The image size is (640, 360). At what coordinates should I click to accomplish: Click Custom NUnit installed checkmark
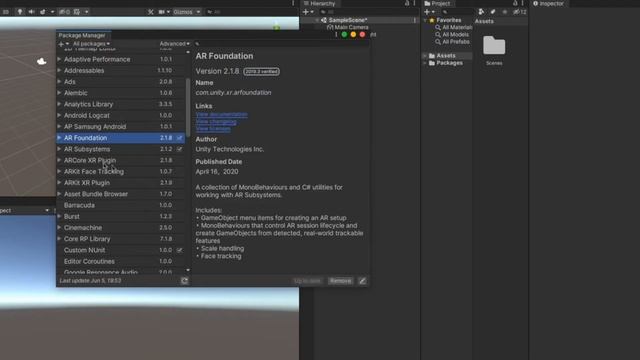[180, 250]
